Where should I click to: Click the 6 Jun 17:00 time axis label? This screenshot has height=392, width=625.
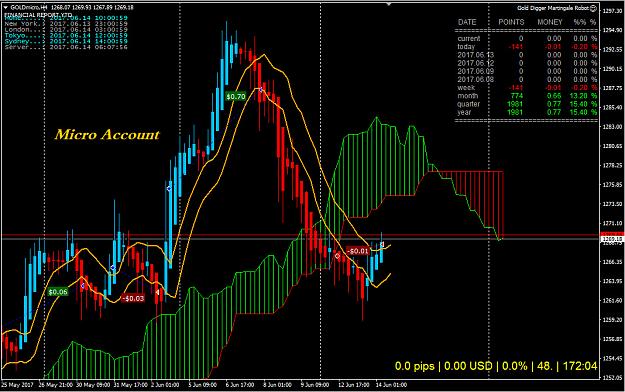pyautogui.click(x=240, y=385)
